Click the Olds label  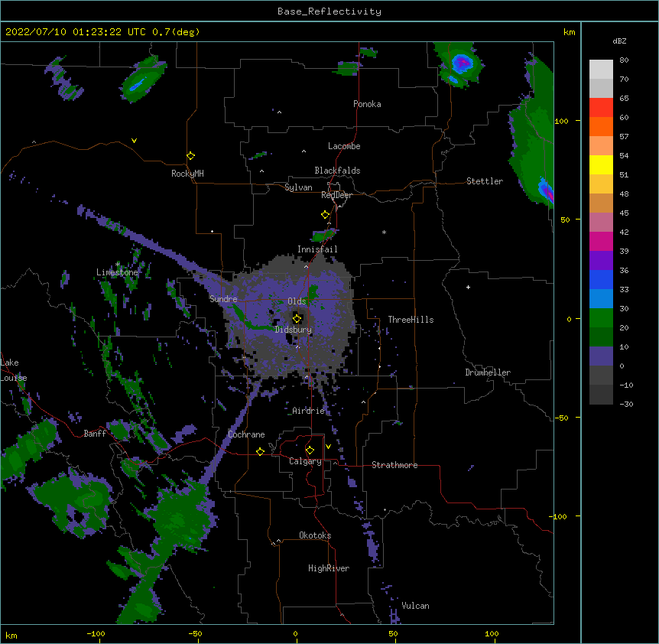tap(297, 301)
